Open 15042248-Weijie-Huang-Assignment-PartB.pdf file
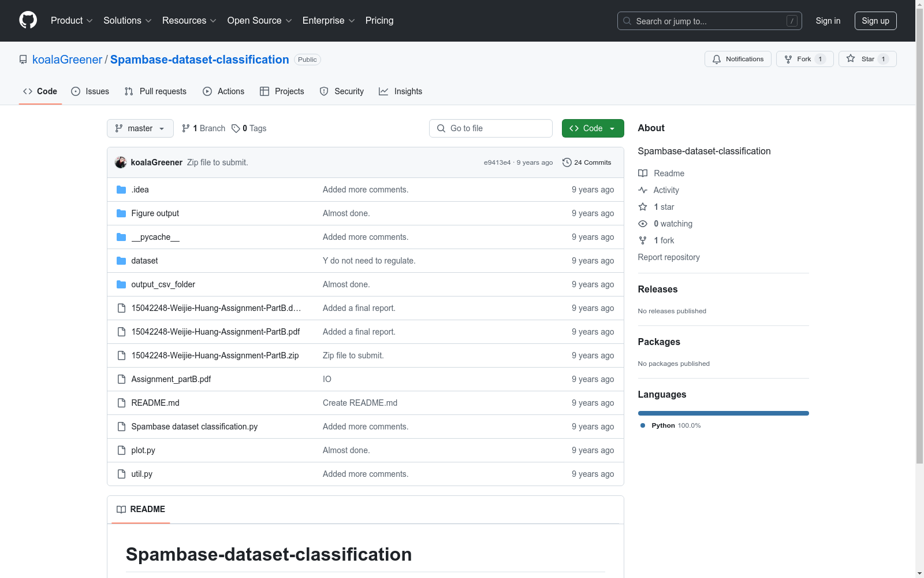Screen dimensions: 924x578 (215, 332)
